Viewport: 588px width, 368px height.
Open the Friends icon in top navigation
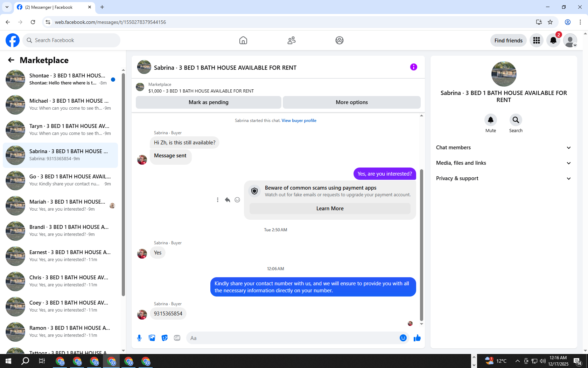pos(292,40)
